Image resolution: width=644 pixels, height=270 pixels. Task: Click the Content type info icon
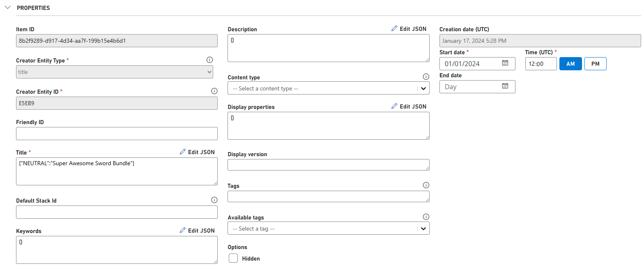point(426,77)
